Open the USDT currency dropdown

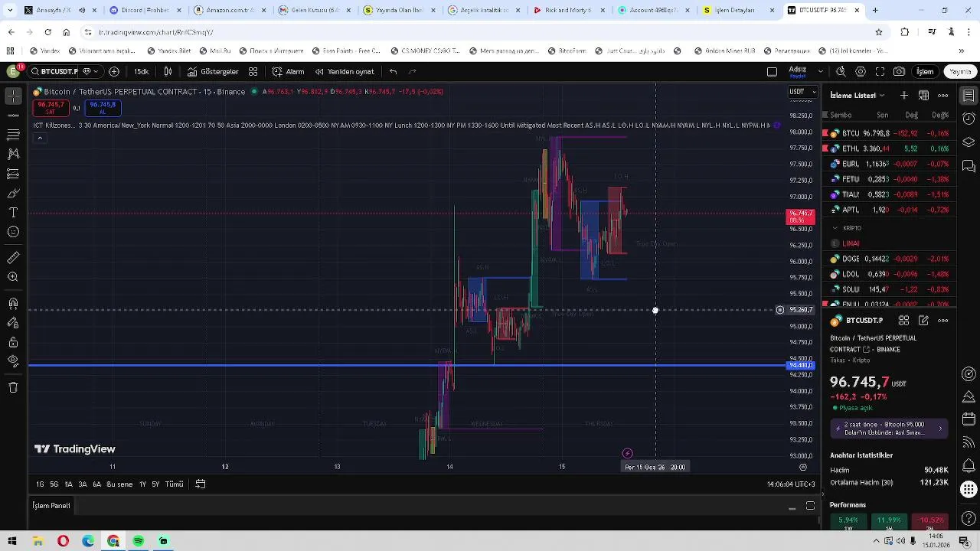(x=803, y=92)
